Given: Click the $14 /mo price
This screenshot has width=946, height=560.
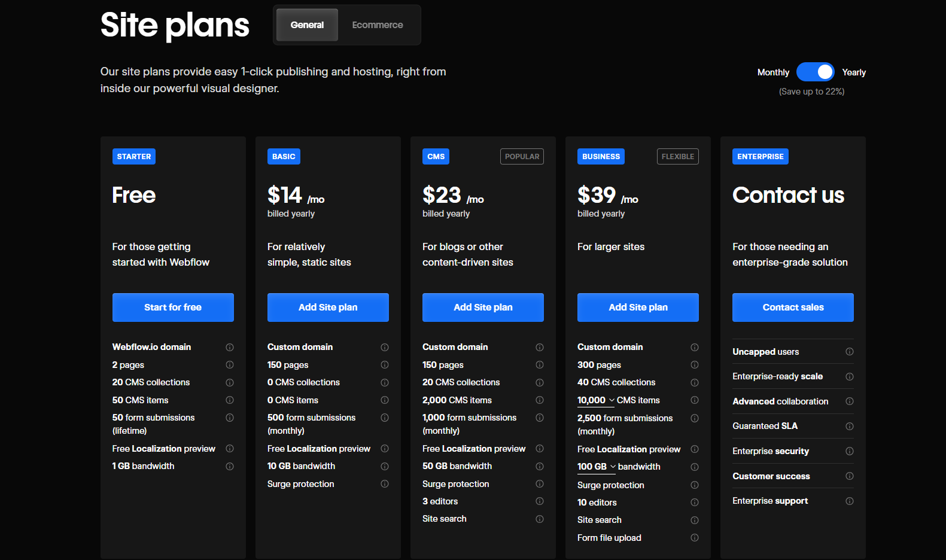Looking at the screenshot, I should pos(296,196).
